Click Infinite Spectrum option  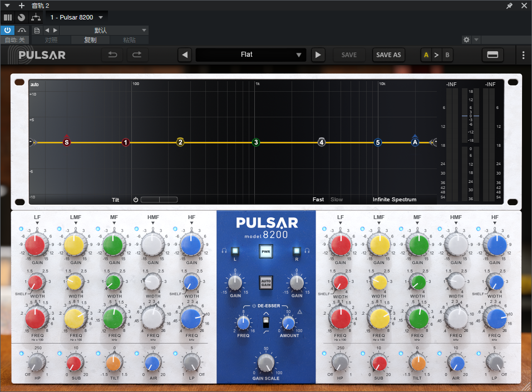pyautogui.click(x=394, y=200)
